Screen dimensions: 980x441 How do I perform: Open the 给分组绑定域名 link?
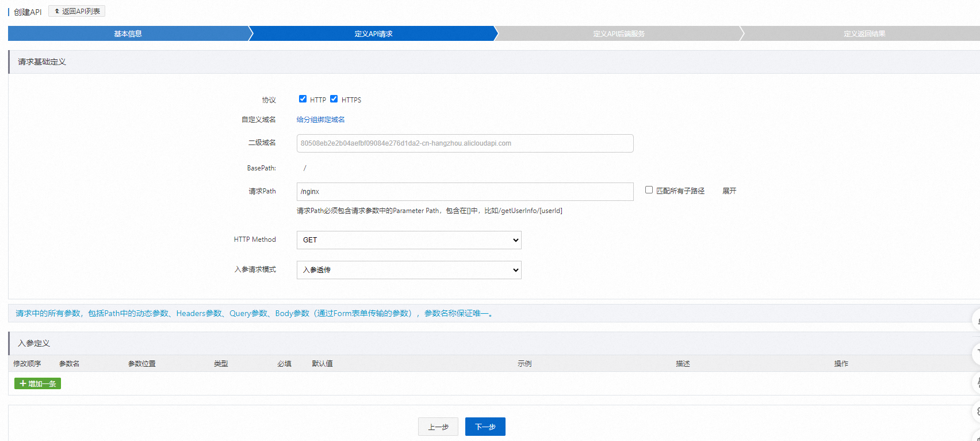tap(321, 120)
